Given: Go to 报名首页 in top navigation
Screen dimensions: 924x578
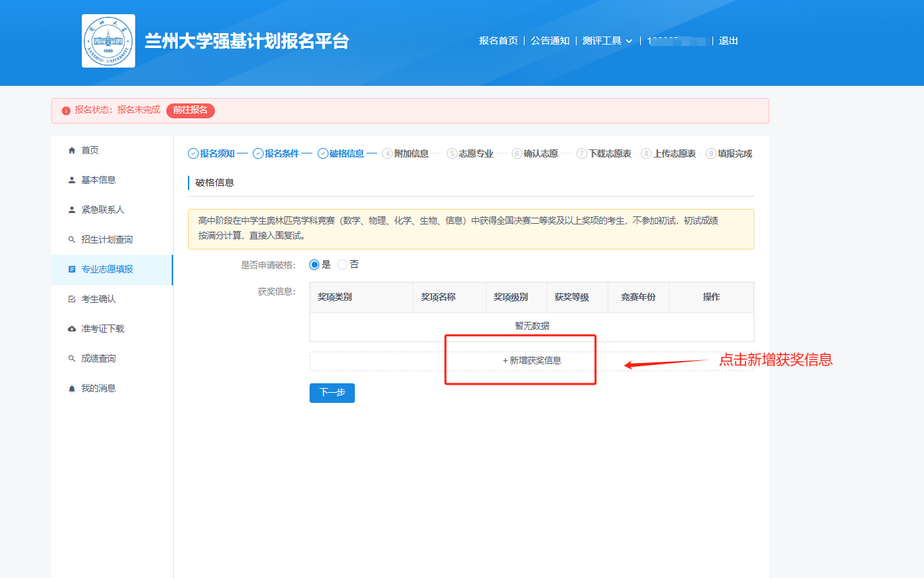Looking at the screenshot, I should point(498,41).
